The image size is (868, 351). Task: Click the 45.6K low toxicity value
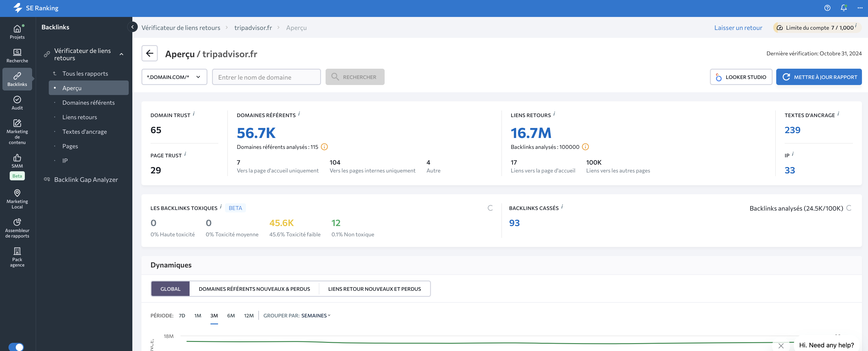pos(281,223)
